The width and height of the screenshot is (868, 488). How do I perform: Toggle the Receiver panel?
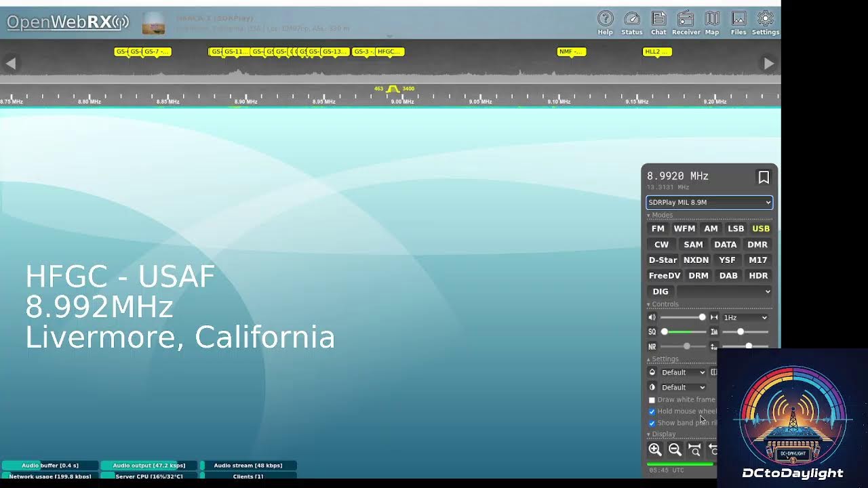click(x=686, y=23)
